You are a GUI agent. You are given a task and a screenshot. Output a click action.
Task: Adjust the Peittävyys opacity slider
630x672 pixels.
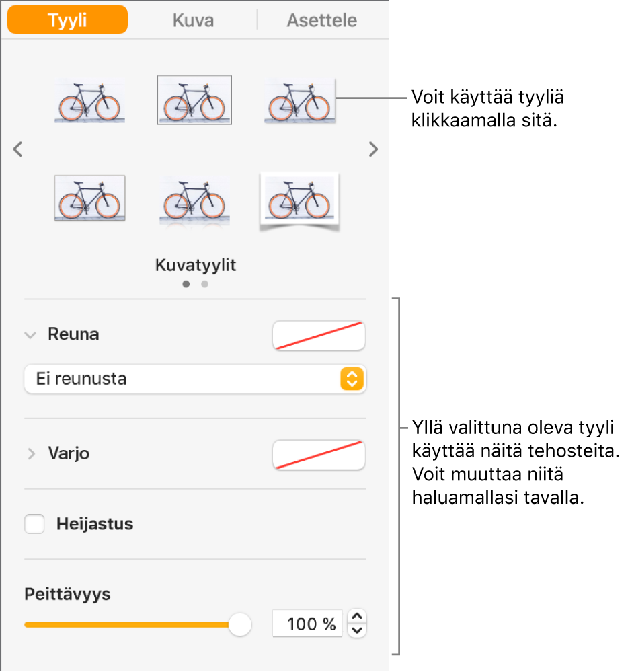tap(239, 624)
